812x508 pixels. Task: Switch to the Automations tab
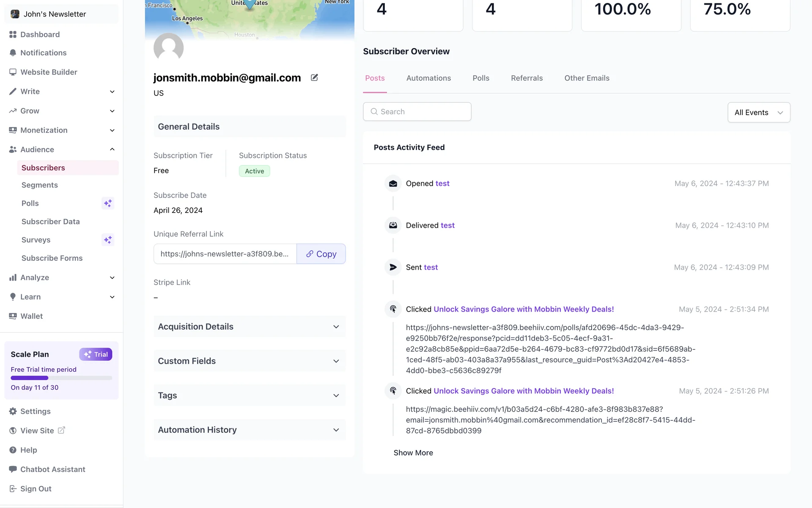click(428, 78)
